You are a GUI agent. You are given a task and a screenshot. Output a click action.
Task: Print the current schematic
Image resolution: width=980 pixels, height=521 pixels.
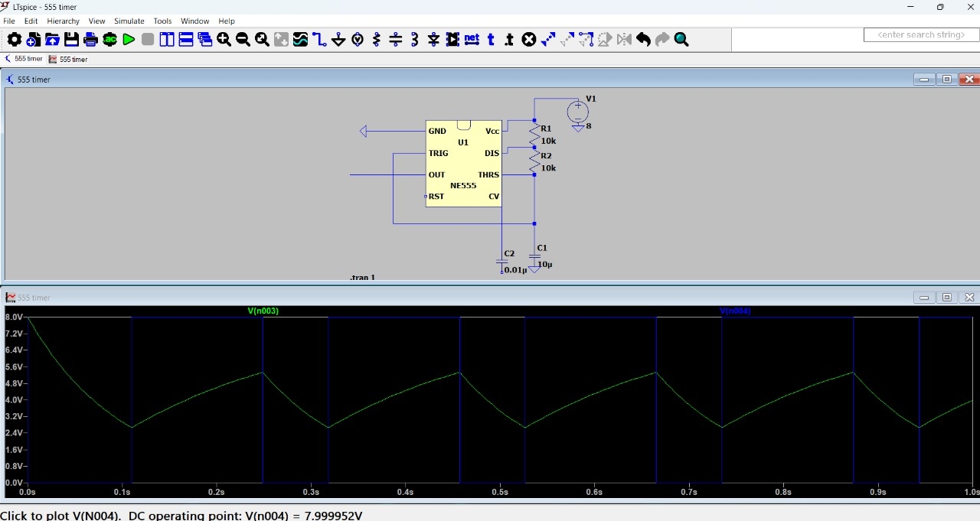tap(91, 40)
